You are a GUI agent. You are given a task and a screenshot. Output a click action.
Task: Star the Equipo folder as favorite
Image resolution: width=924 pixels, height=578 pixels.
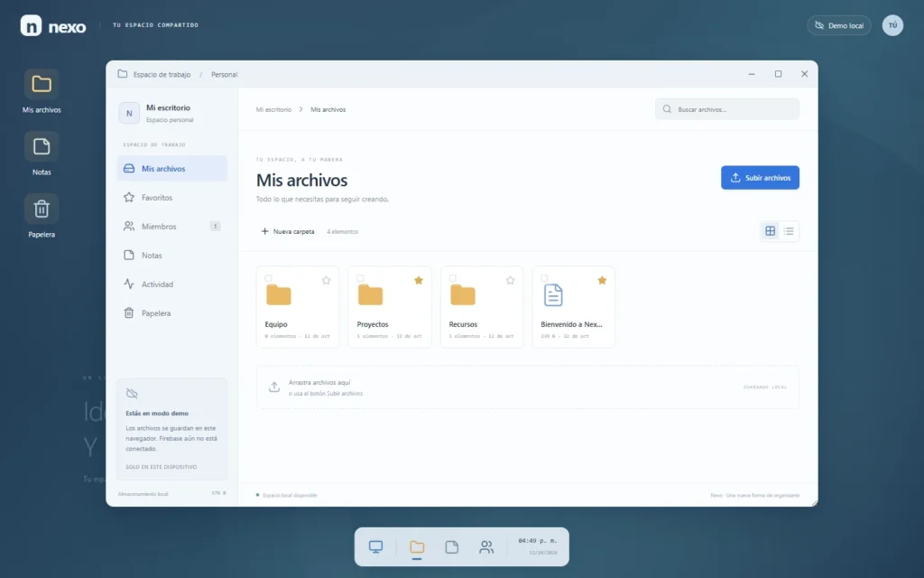point(327,280)
